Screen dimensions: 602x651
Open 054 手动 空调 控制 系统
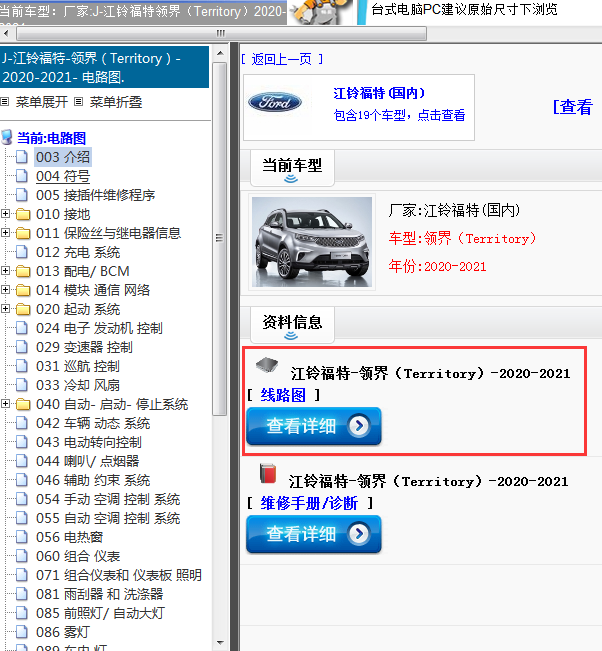(108, 499)
